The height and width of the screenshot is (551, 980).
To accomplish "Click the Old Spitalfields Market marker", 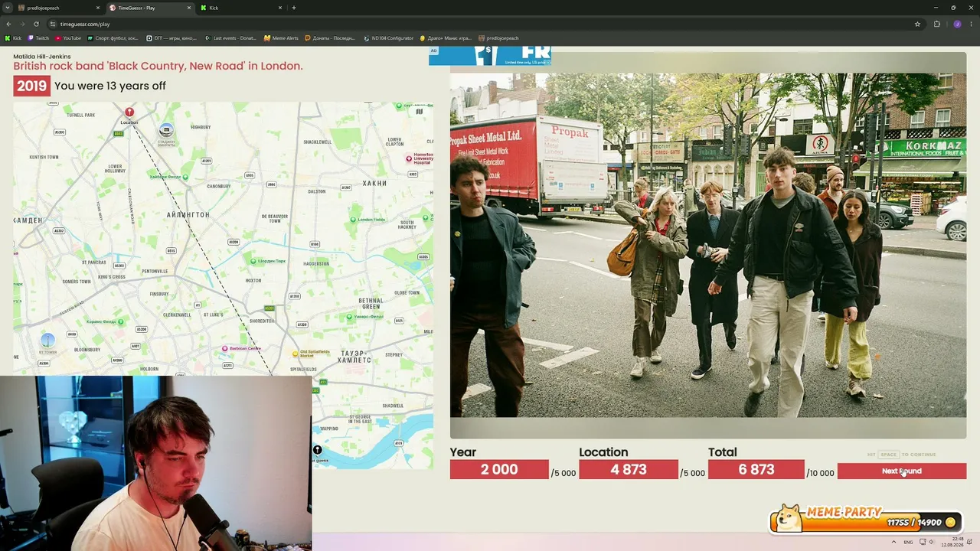I will click(296, 354).
